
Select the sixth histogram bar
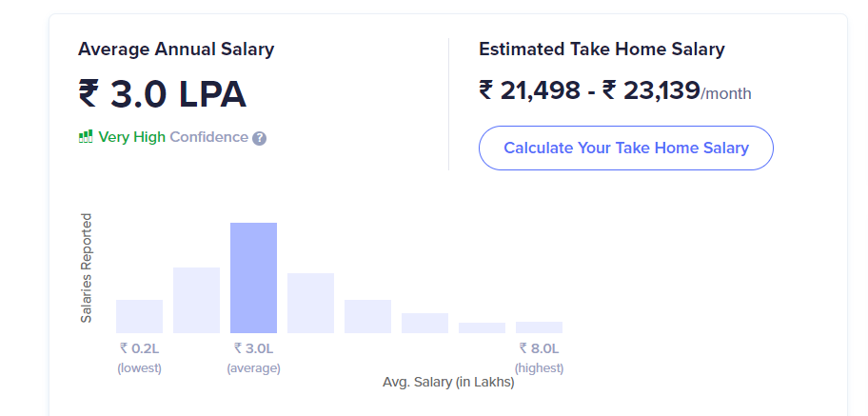coord(424,323)
